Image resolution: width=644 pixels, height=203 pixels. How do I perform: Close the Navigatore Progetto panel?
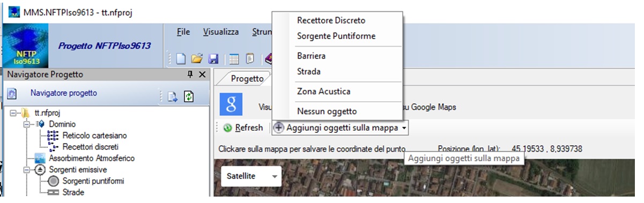click(x=202, y=74)
